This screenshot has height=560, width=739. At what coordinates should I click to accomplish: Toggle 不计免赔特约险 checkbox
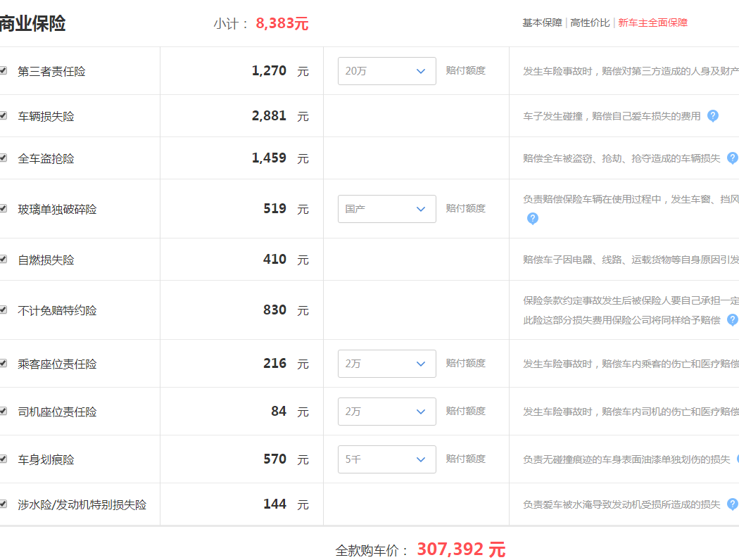point(4,310)
